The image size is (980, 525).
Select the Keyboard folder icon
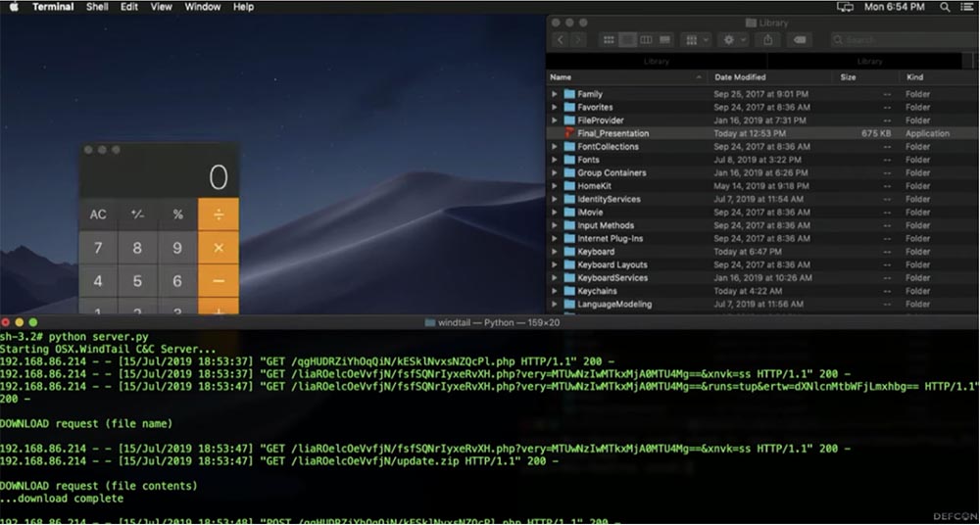coord(568,252)
